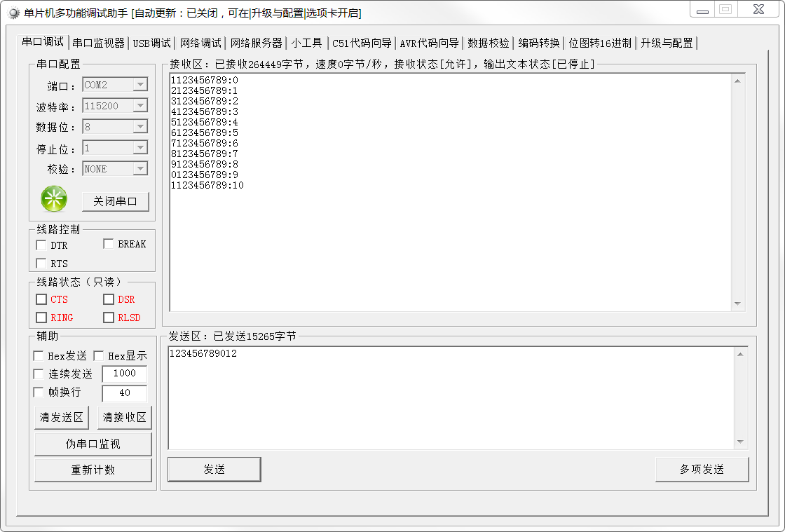Click the 清发送区 button
This screenshot has width=785, height=532.
62,417
